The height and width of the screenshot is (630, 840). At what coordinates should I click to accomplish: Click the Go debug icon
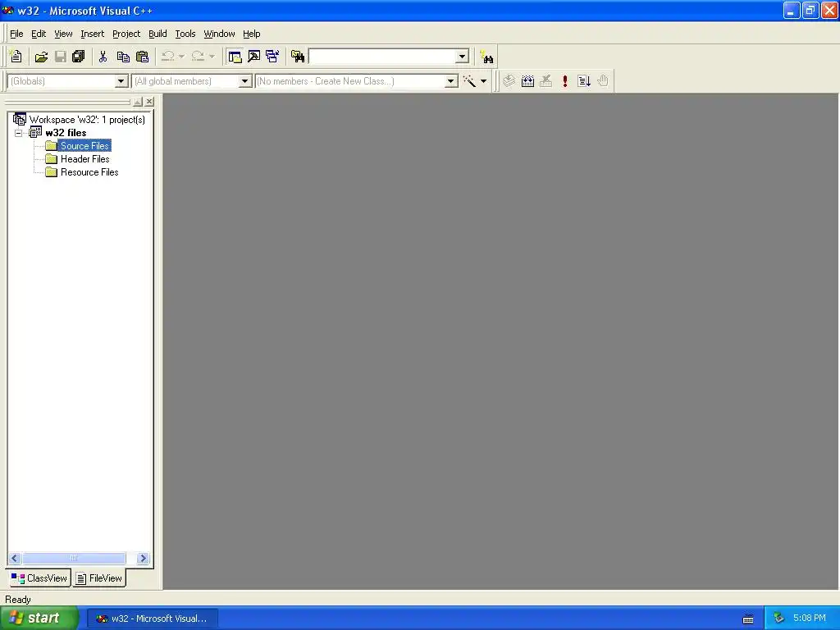[x=584, y=81]
